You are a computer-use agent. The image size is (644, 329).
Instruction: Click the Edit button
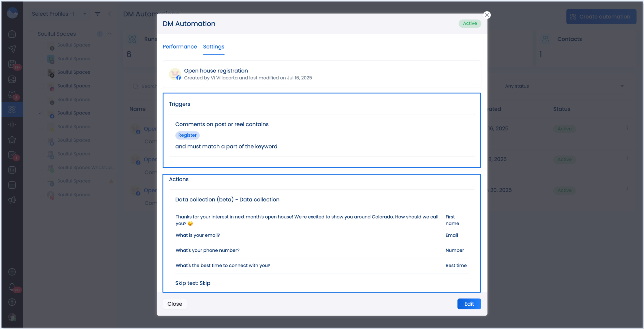tap(469, 304)
